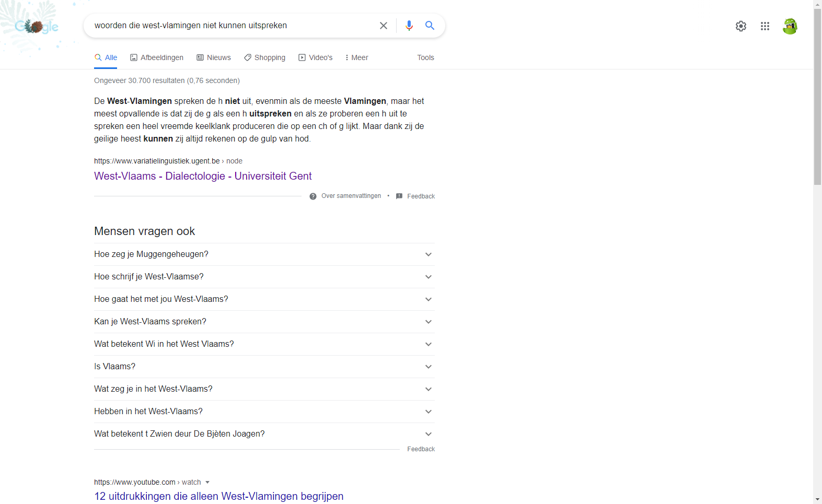
Task: Start voice search with microphone icon
Action: (x=409, y=26)
